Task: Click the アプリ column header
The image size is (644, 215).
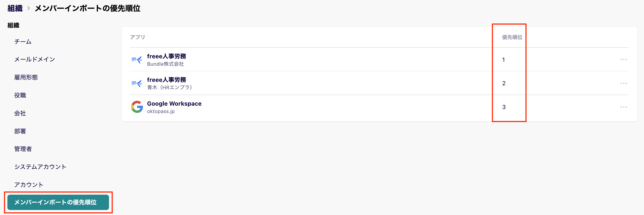Action: pos(137,37)
